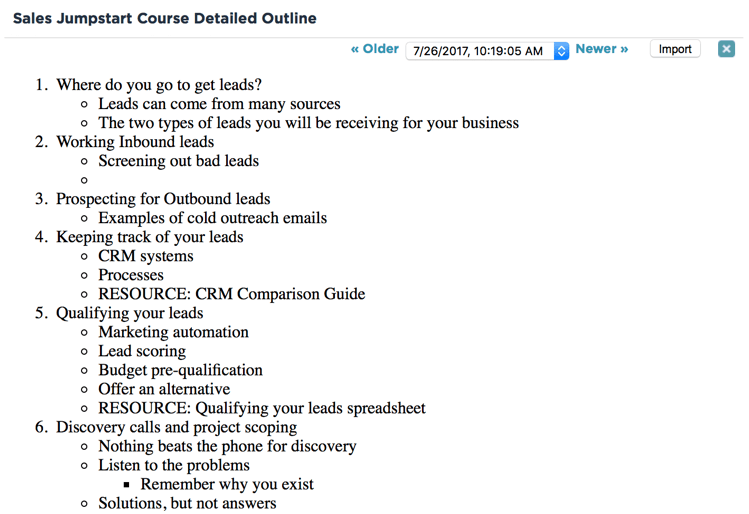Open the revision date dropdown arrows
749x514 pixels.
[561, 51]
